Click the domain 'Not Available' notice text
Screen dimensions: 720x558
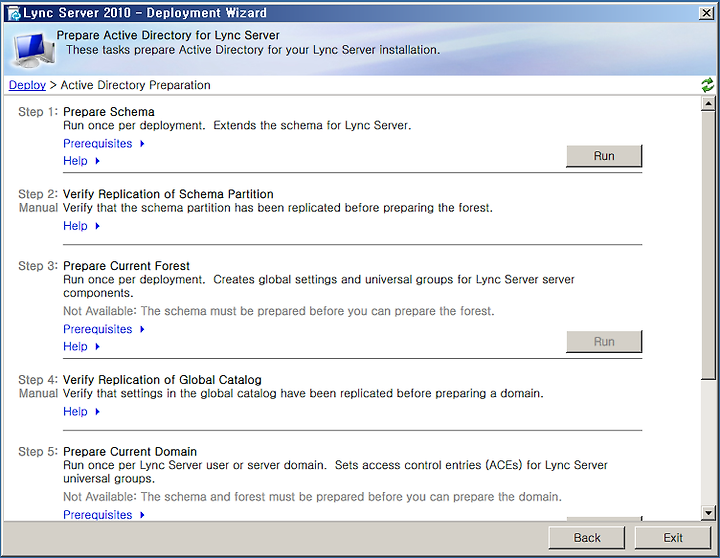(x=312, y=496)
